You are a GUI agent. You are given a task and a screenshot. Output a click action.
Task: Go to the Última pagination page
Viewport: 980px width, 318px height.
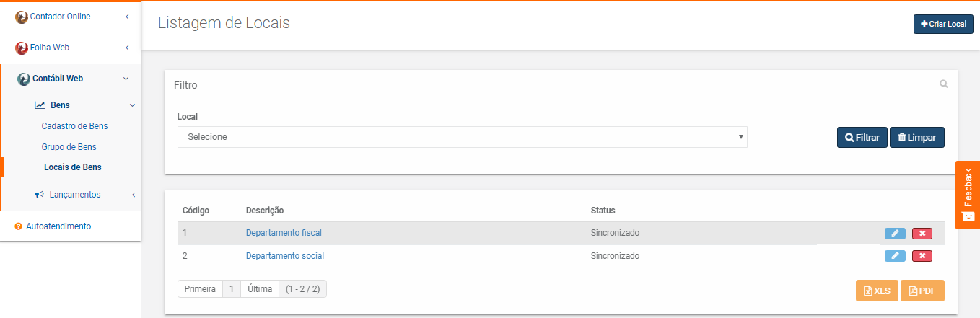coord(260,289)
